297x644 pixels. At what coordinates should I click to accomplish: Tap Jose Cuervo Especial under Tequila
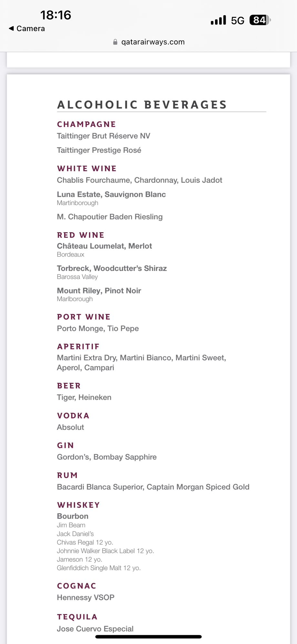pos(95,629)
